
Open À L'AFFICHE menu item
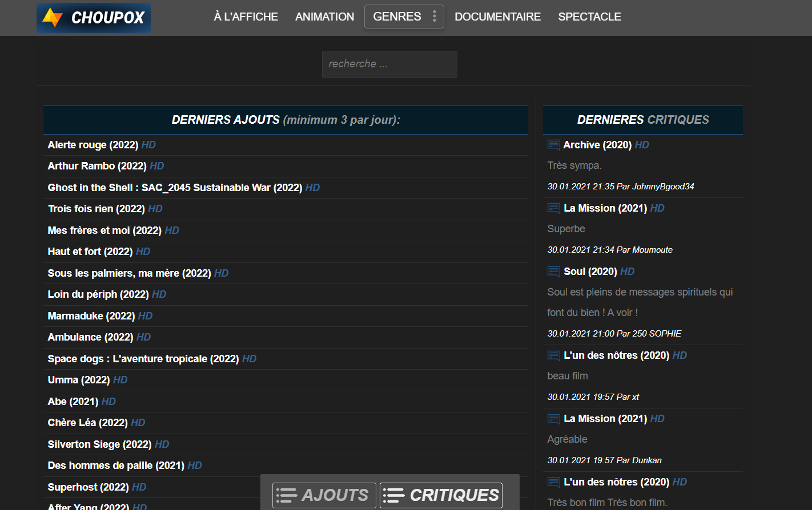[x=246, y=17]
